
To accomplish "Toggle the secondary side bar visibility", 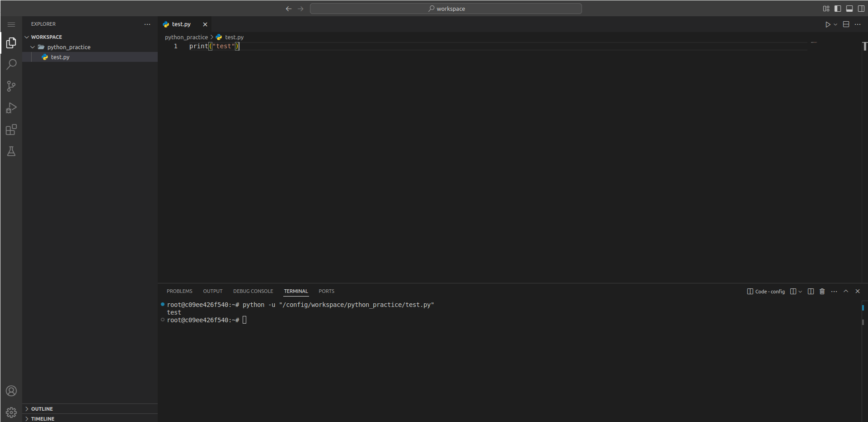I will point(861,9).
